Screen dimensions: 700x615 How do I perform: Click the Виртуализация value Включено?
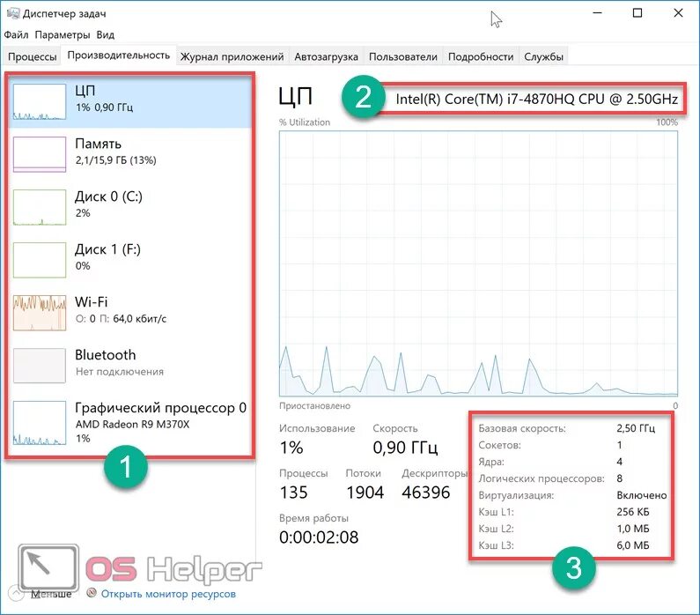pyautogui.click(x=642, y=495)
